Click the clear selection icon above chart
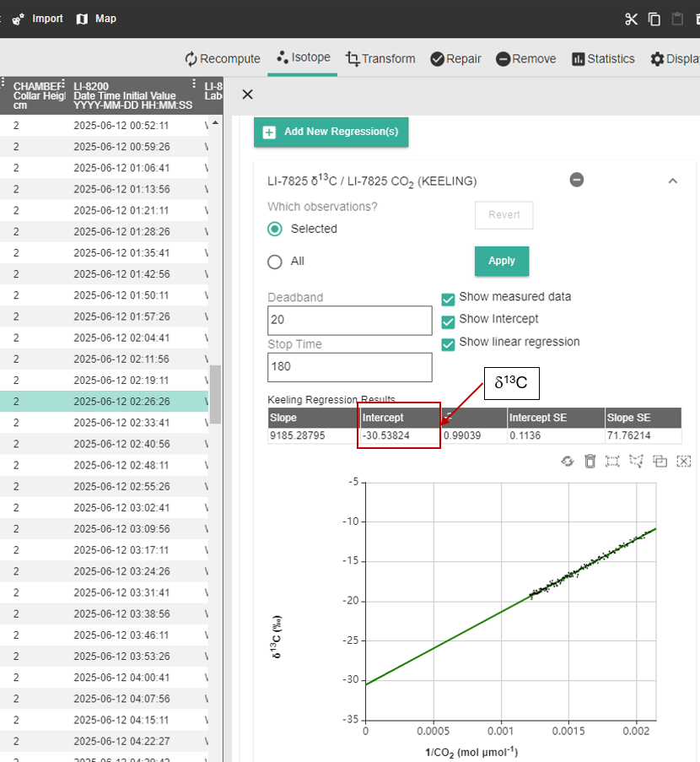The width and height of the screenshot is (700, 762). pos(683,461)
